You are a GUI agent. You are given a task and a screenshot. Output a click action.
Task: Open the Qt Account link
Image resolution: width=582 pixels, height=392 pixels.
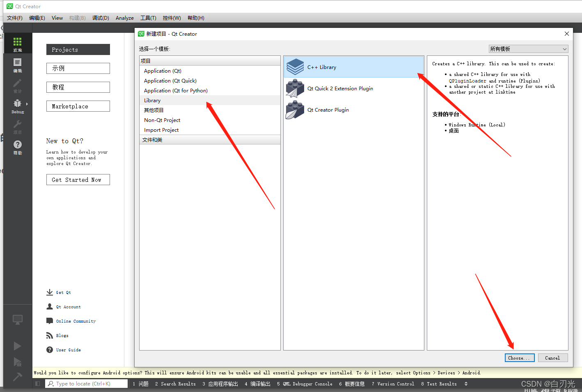[69, 307]
